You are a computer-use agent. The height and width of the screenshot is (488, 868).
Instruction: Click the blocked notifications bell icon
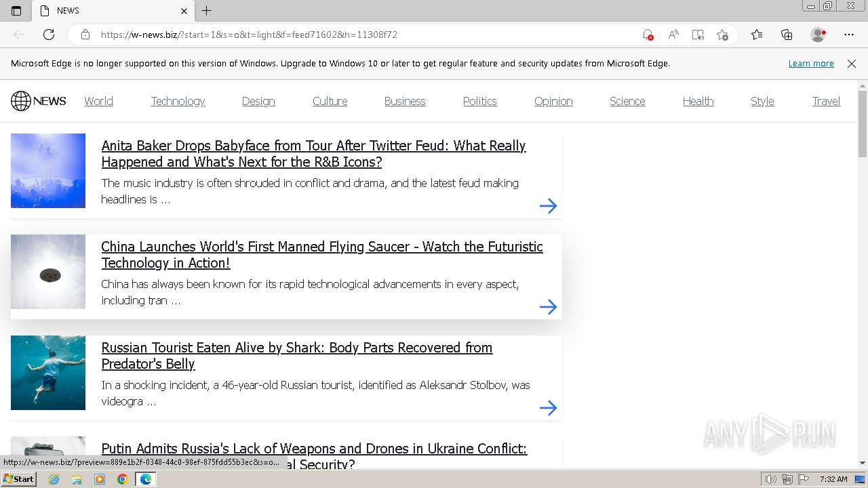point(648,35)
